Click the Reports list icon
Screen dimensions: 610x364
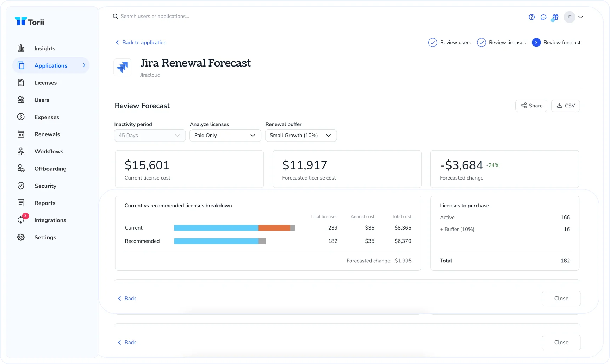click(21, 203)
